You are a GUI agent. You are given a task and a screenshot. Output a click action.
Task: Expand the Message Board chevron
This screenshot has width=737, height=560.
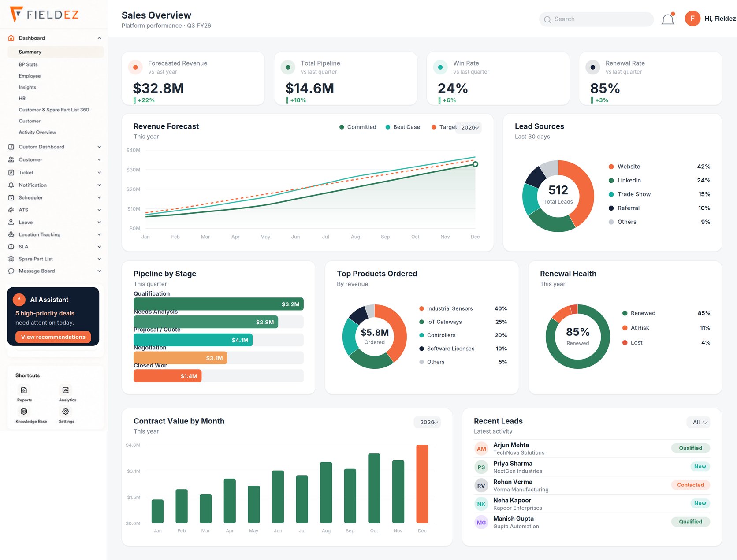99,271
